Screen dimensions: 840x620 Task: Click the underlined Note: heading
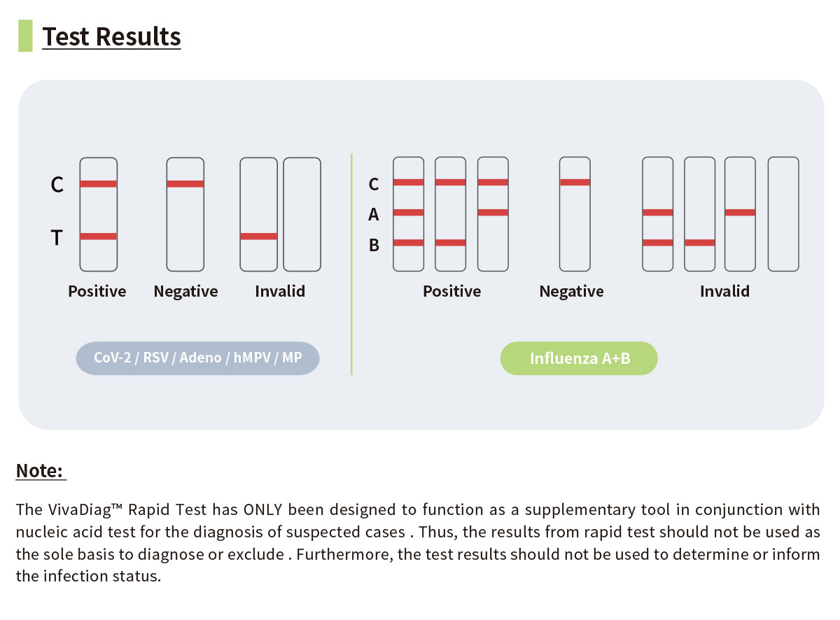[40, 470]
